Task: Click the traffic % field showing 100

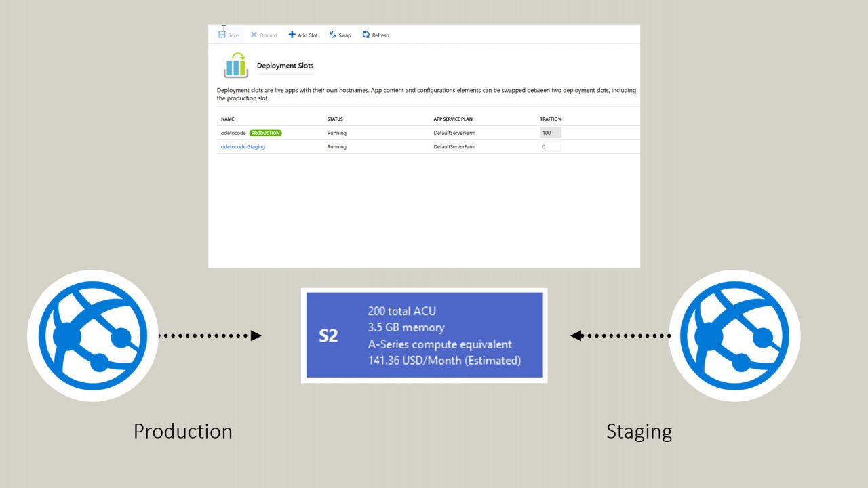Action: tap(551, 133)
